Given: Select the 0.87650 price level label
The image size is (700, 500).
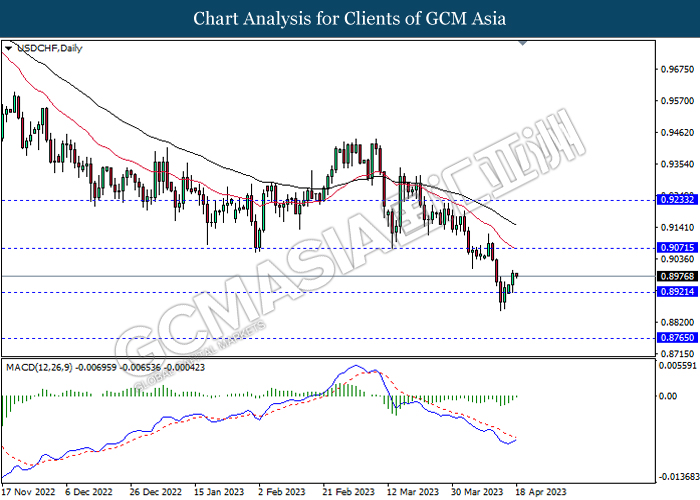Looking at the screenshot, I should tap(677, 338).
